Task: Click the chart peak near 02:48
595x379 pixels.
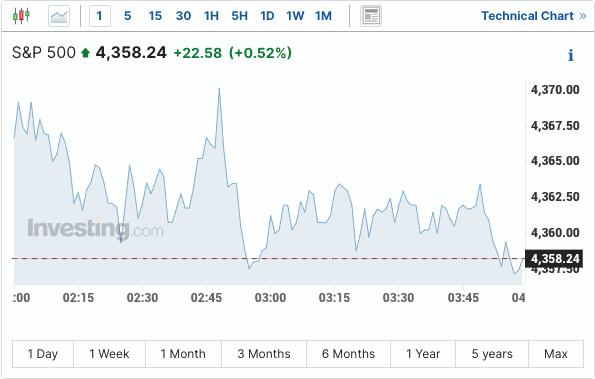Action: coord(219,89)
